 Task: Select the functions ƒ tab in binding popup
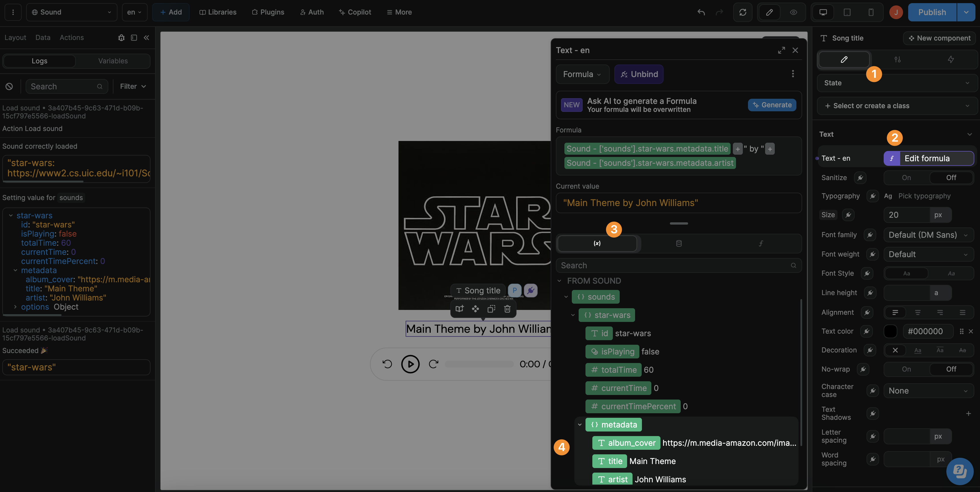click(761, 243)
